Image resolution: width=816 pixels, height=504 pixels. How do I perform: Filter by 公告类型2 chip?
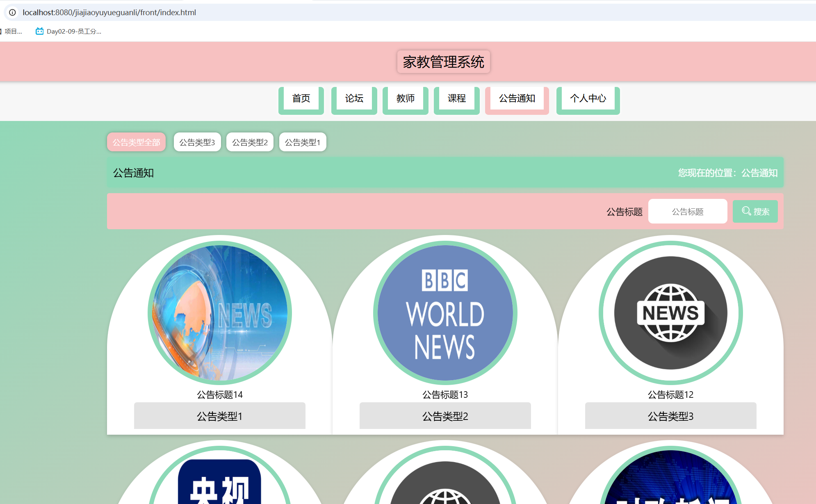(x=250, y=142)
